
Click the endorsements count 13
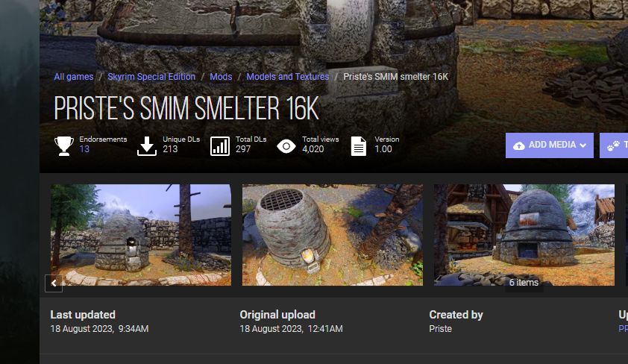(x=84, y=149)
